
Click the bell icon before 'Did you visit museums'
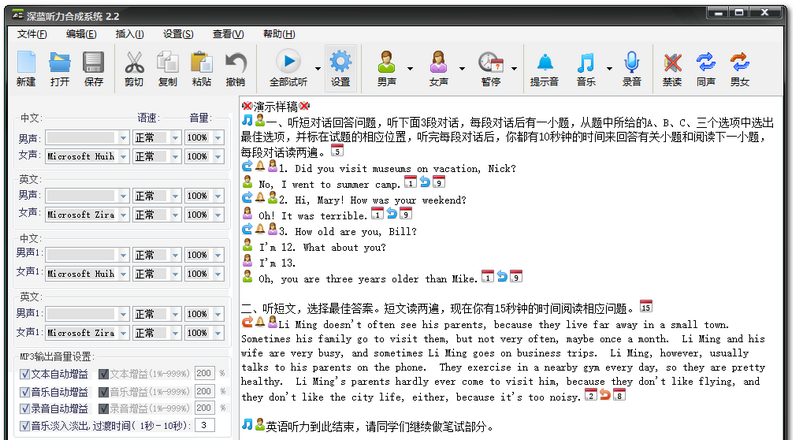point(260,166)
